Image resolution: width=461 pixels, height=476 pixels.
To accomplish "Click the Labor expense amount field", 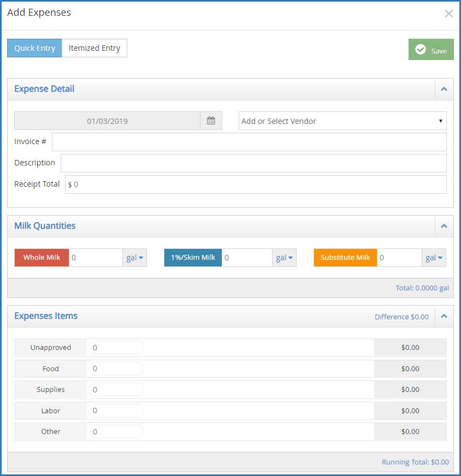I will (x=117, y=410).
